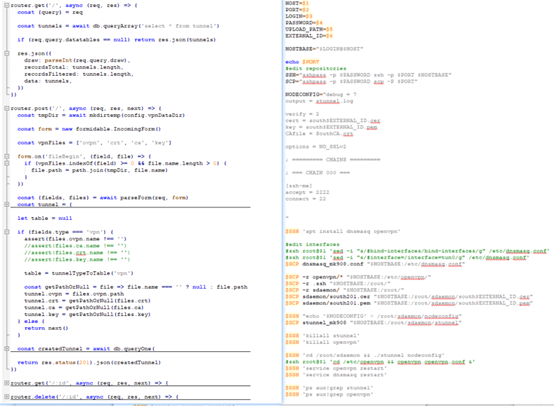
Task: Place cursor on 'let table = null' line
Action: tap(45, 218)
